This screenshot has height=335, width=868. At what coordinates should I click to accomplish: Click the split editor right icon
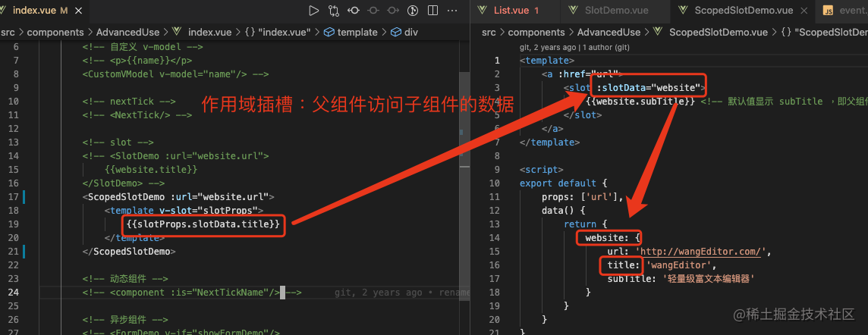coord(432,11)
